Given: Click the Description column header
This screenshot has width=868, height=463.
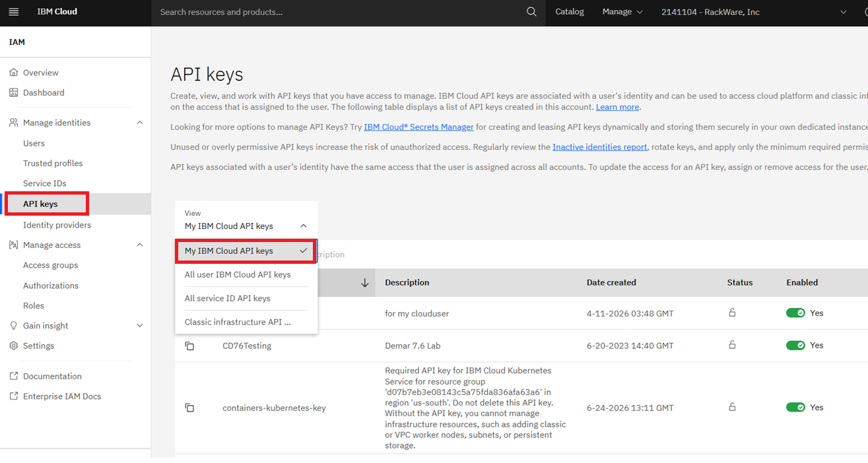Looking at the screenshot, I should pos(407,282).
